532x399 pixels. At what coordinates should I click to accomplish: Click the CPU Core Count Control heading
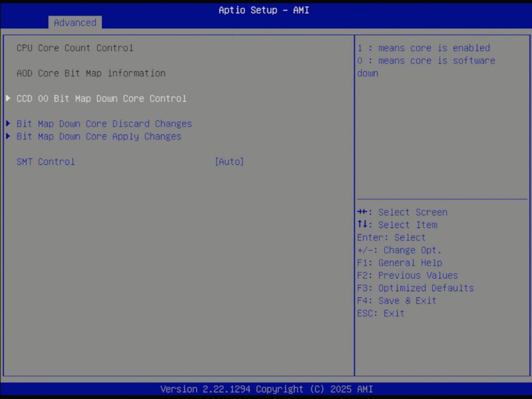(75, 48)
